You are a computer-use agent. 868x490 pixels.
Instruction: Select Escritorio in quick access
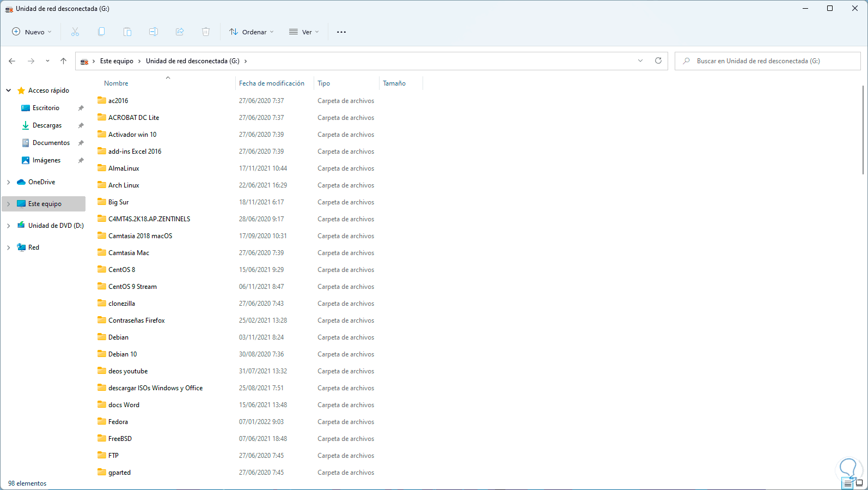(x=46, y=108)
